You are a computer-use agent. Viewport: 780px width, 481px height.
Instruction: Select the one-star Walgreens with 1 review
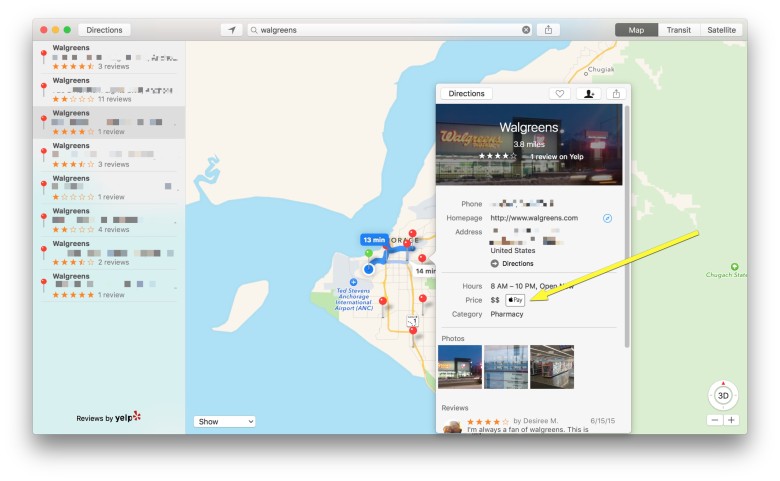[x=108, y=188]
